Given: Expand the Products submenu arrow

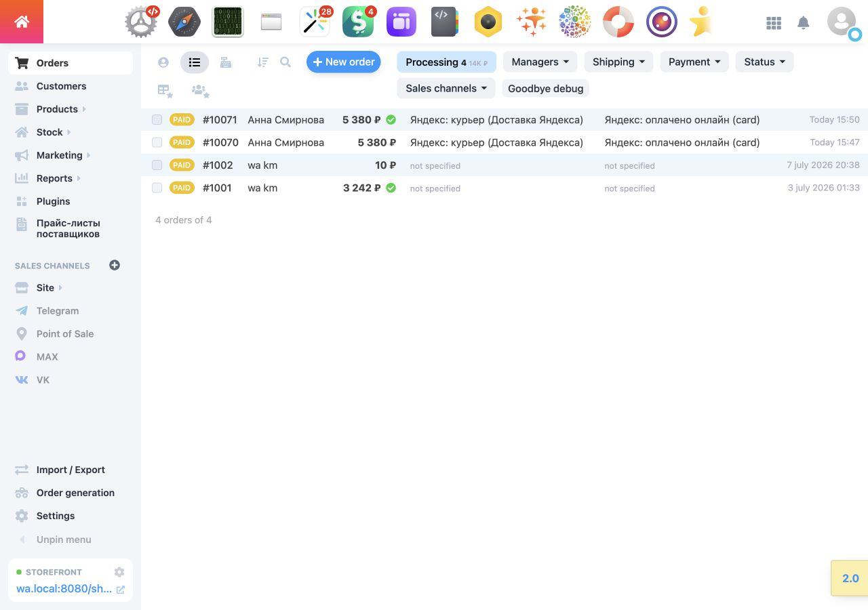Looking at the screenshot, I should 84,109.
